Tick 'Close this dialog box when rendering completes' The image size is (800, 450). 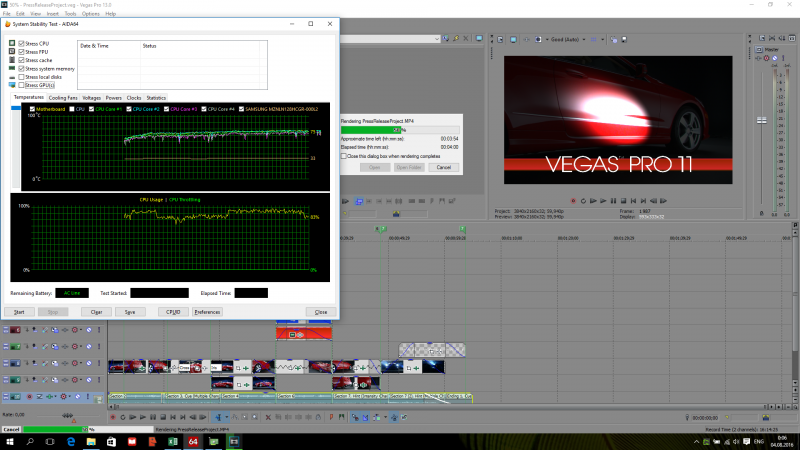344,156
